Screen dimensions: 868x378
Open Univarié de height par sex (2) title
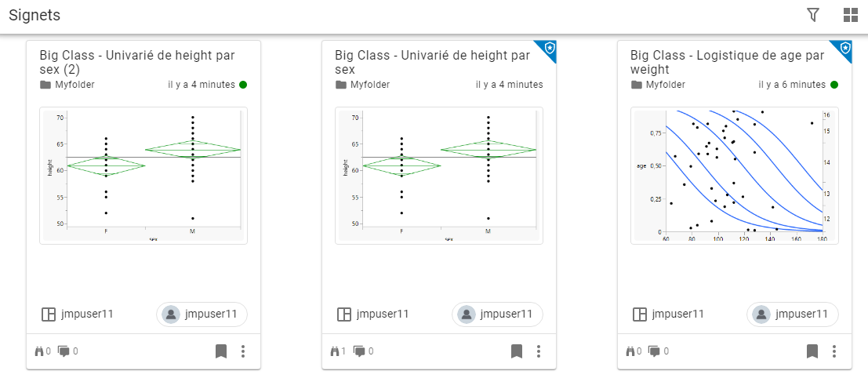point(137,62)
